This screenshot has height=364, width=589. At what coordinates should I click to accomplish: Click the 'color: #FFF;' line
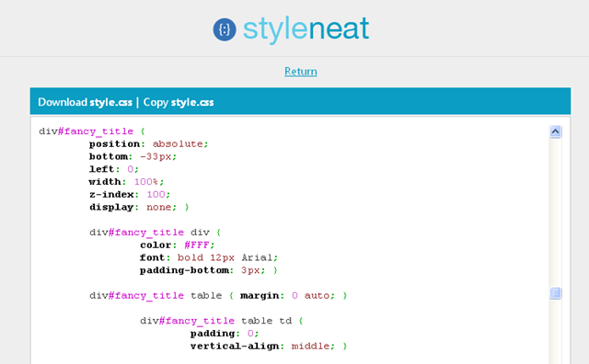coord(178,245)
